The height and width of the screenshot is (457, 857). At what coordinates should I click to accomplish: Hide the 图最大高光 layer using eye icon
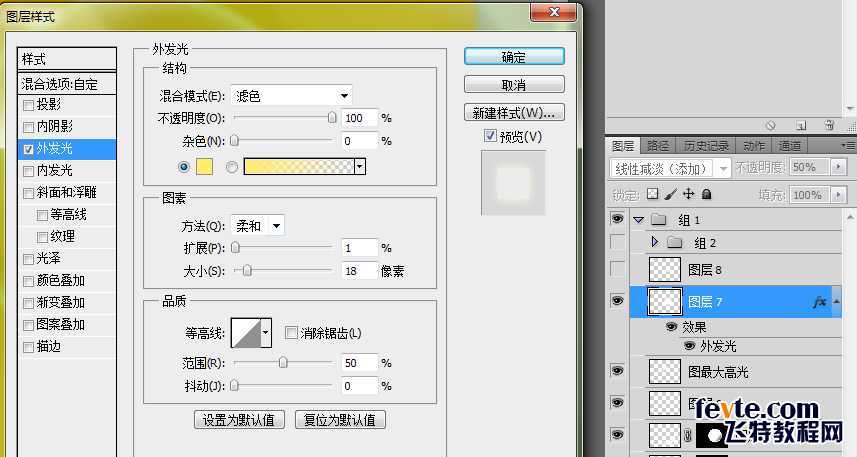pos(617,371)
